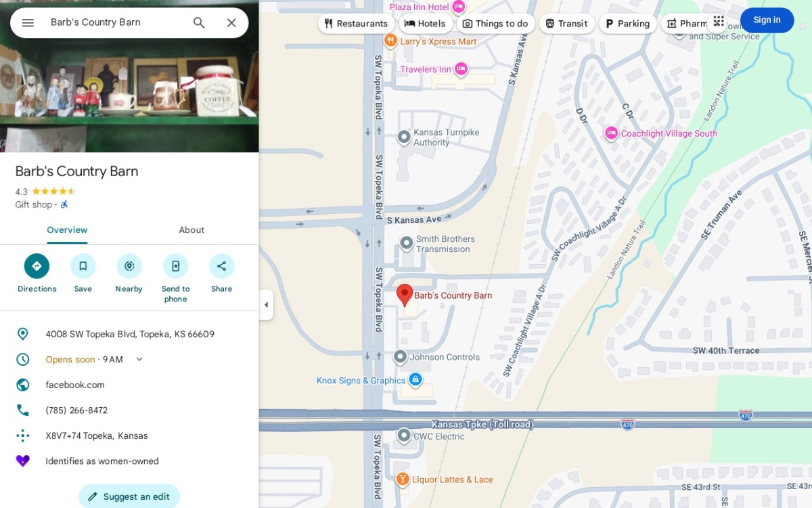
Task: Switch to the Overview tab
Action: (67, 230)
